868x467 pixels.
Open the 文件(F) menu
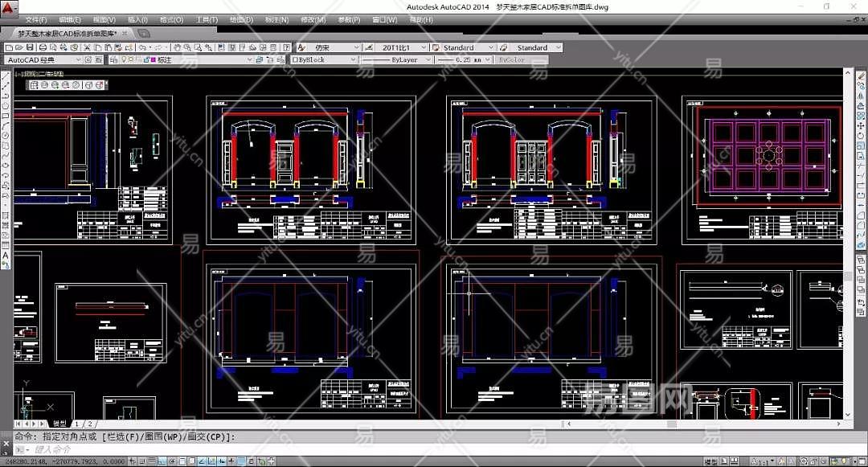point(36,20)
